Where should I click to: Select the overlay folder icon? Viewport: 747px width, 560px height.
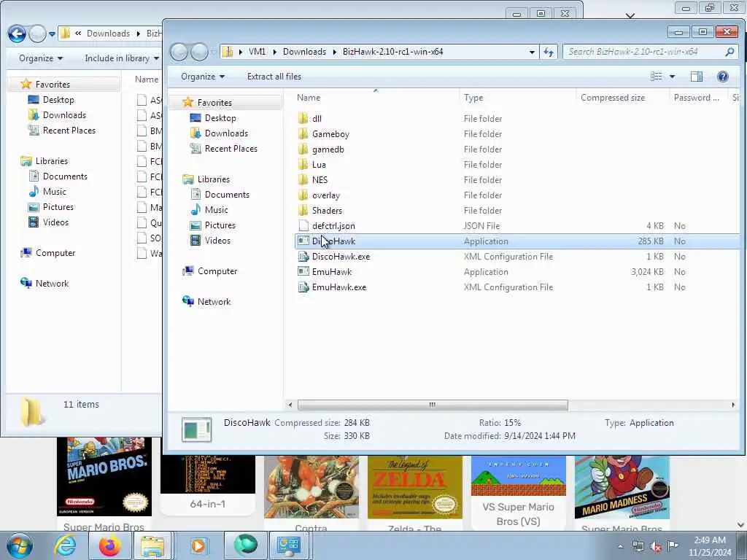303,195
